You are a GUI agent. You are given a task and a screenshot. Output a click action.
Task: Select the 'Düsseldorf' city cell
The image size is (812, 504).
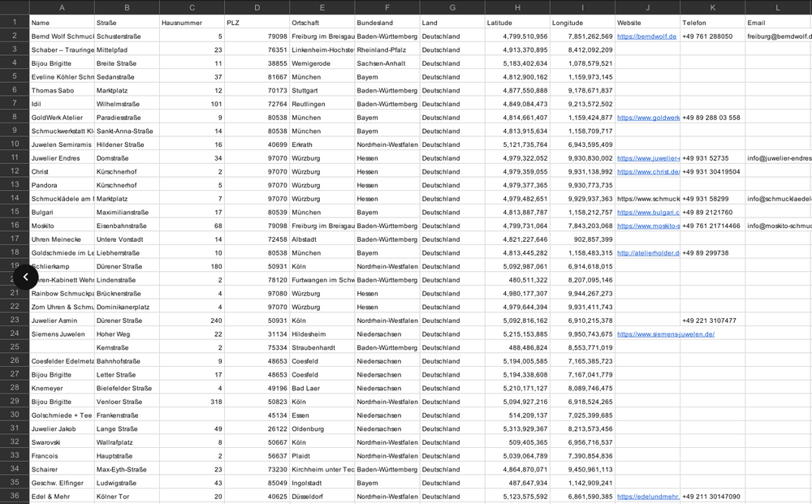322,496
